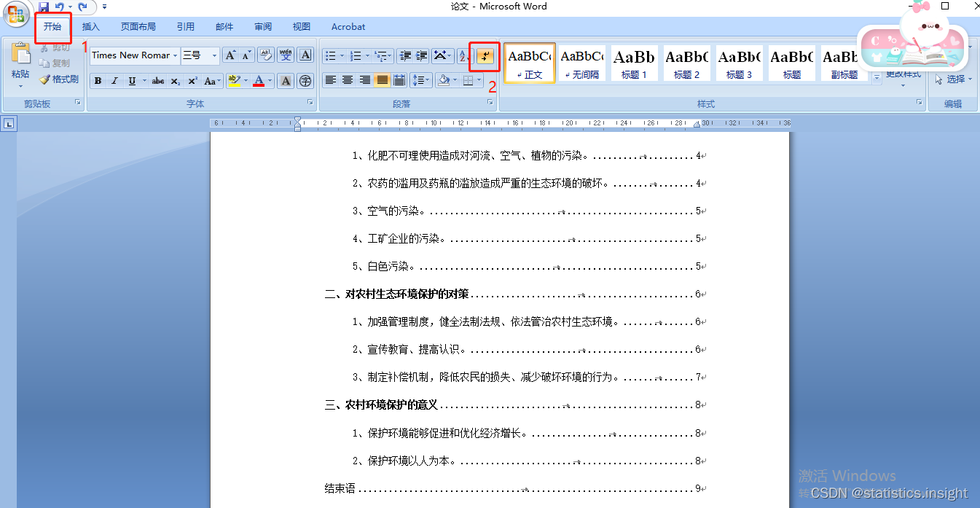
Task: Toggle subscript formatting
Action: 176,81
